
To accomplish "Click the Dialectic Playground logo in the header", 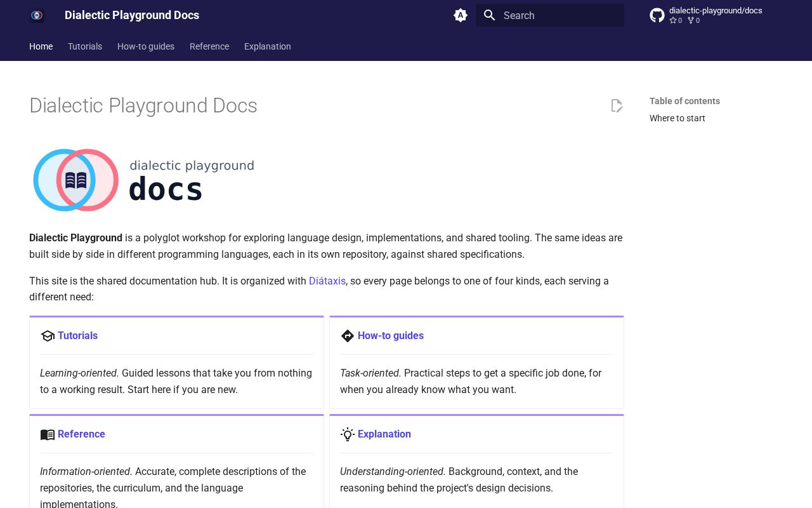I will (x=37, y=15).
